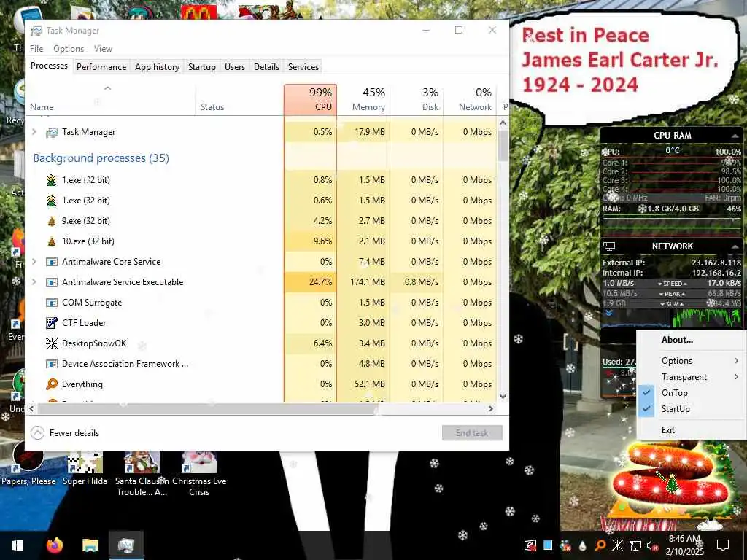Click the Task Manager taskbar button
Viewport: 747px width, 560px height.
[125, 545]
